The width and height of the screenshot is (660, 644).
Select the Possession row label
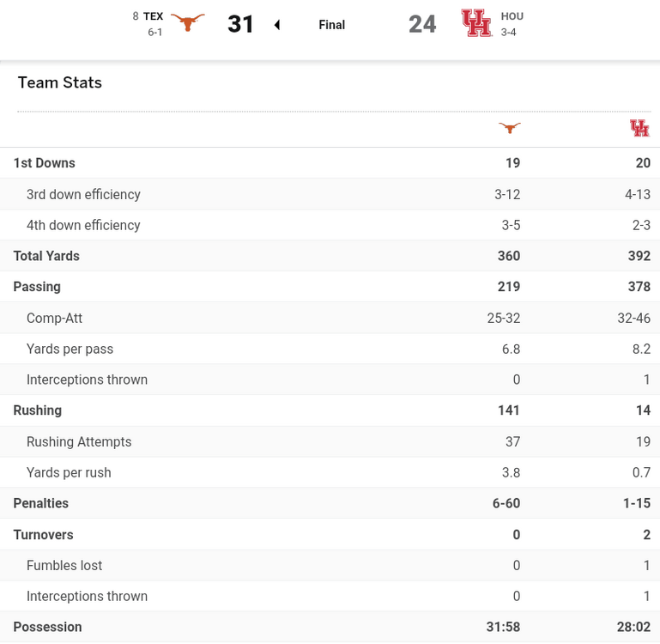tap(48, 627)
